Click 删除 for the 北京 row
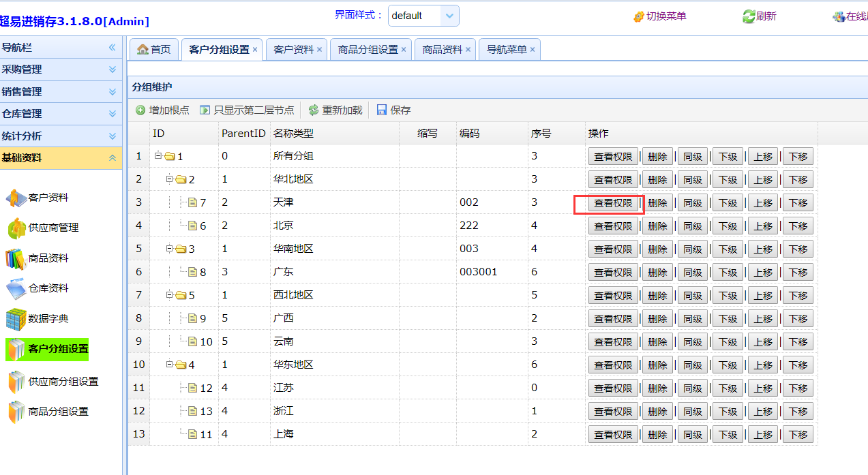The image size is (868, 475). pos(657,226)
